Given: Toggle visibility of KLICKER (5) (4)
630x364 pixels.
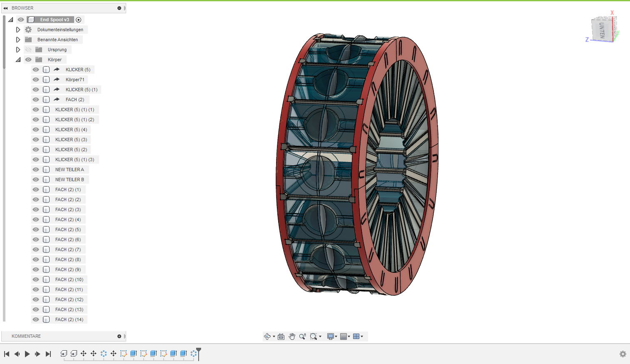Looking at the screenshot, I should (36, 130).
